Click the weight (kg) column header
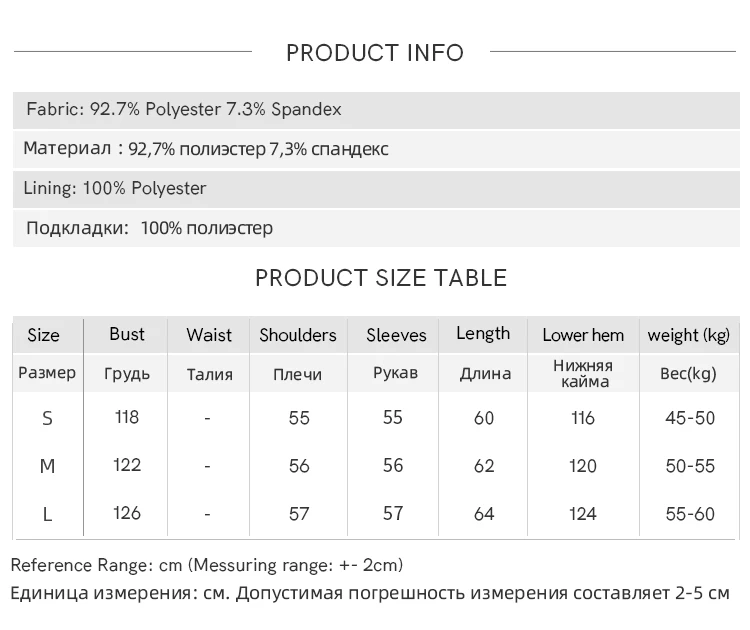Image resolution: width=750 pixels, height=630 pixels. 689,335
